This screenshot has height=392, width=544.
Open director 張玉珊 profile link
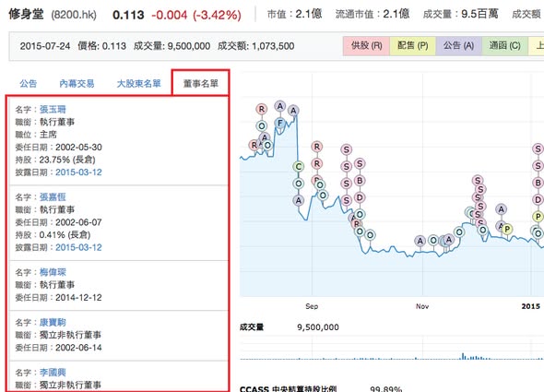point(53,110)
